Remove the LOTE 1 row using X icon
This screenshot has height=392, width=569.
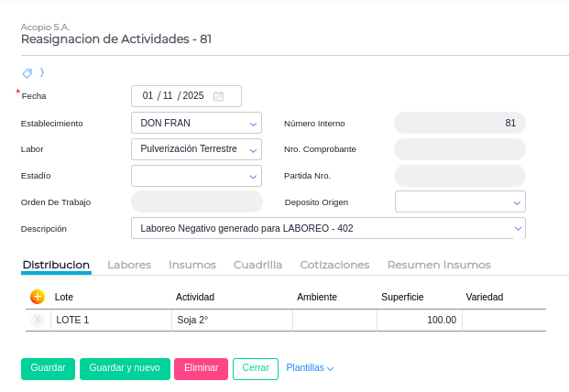click(x=38, y=320)
